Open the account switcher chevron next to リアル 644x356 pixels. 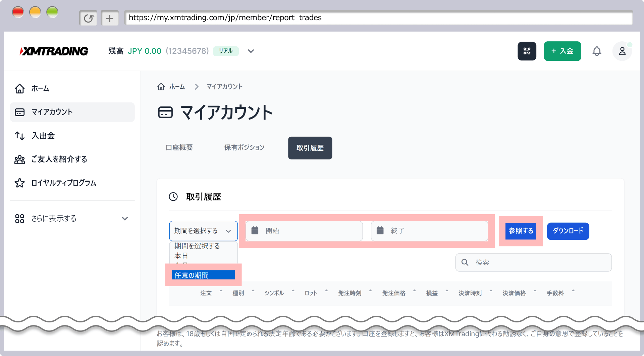[251, 51]
